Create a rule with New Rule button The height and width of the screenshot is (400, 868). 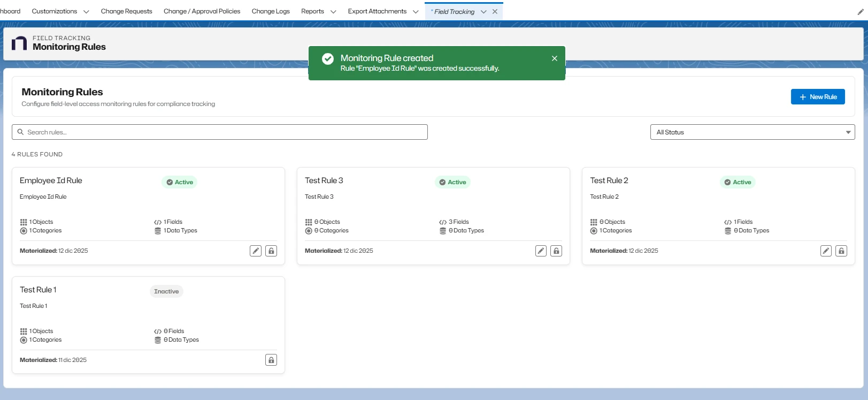click(x=817, y=97)
